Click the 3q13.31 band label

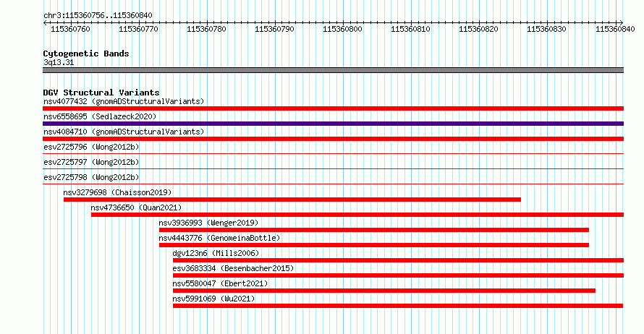59,62
